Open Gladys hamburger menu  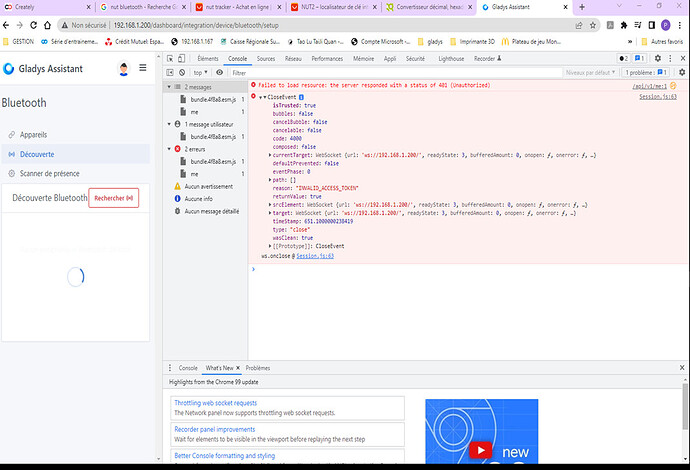[143, 68]
